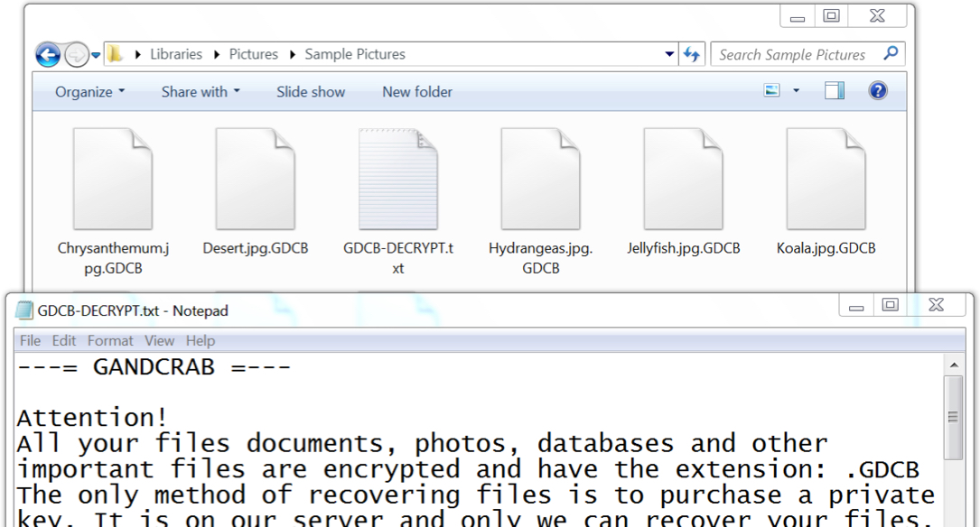Expand arrow between Pictures and Sample Pictures
The image size is (980, 527).
point(292,54)
